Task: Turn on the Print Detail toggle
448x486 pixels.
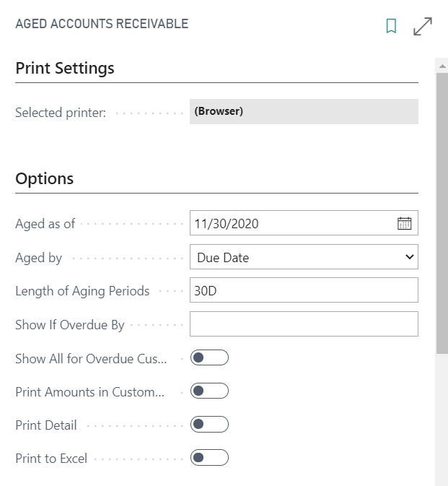Action: 209,424
